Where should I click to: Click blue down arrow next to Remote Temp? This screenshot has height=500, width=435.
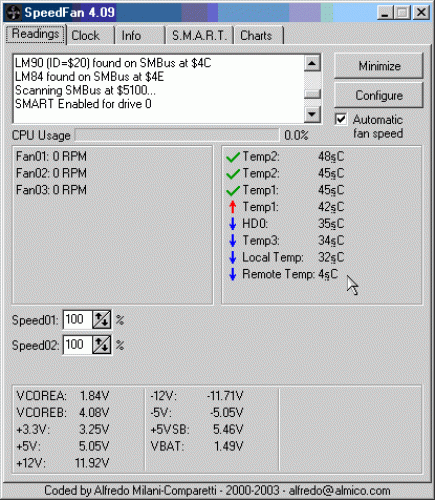coord(233,274)
